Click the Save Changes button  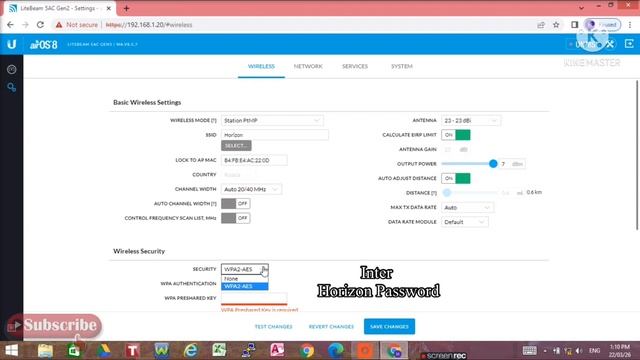389,327
